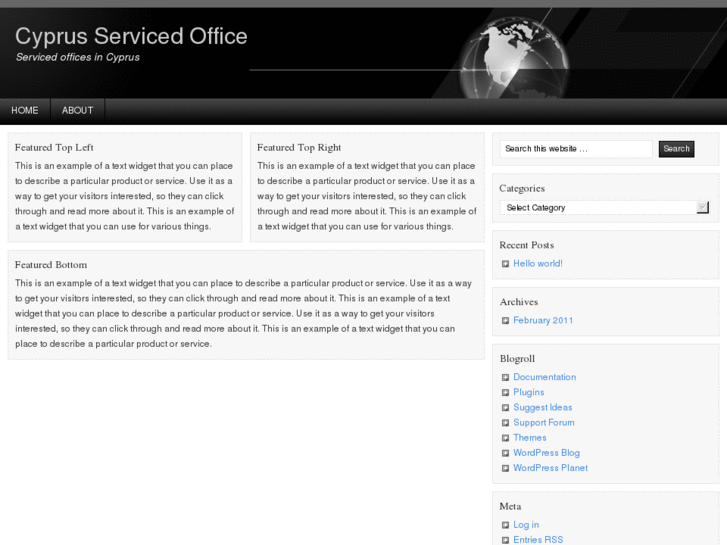Click the bullet icon beside Documentation
This screenshot has height=545, width=727.
505,378
